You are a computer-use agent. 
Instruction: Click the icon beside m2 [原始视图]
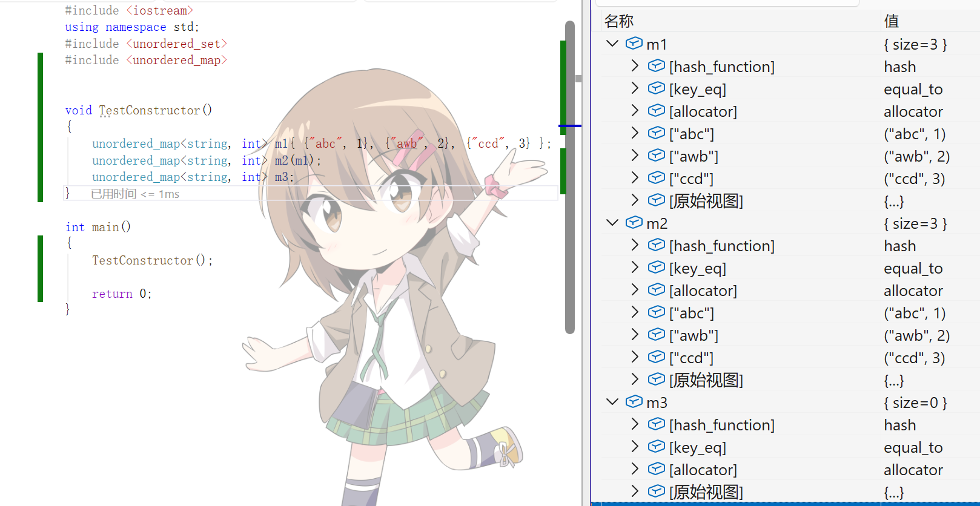pos(656,379)
